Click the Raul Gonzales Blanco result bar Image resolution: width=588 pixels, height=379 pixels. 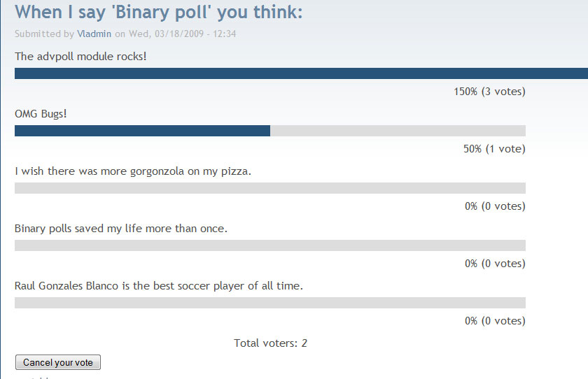pyautogui.click(x=269, y=303)
